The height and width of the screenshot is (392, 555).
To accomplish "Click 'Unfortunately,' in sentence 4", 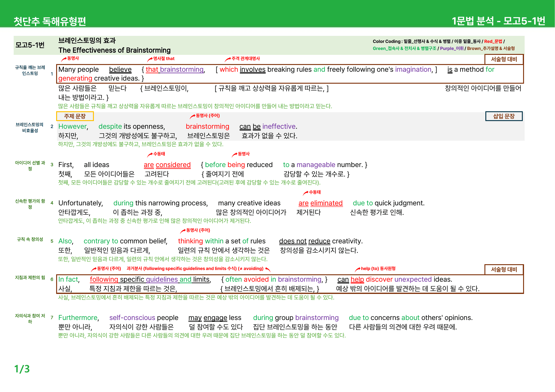I will pyautogui.click(x=81, y=203).
